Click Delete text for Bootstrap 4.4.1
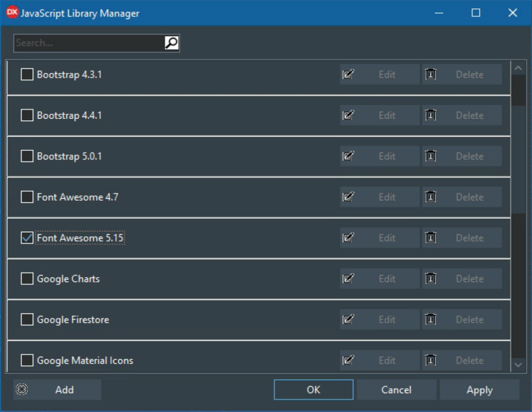Image resolution: width=532 pixels, height=412 pixels. pyautogui.click(x=470, y=115)
